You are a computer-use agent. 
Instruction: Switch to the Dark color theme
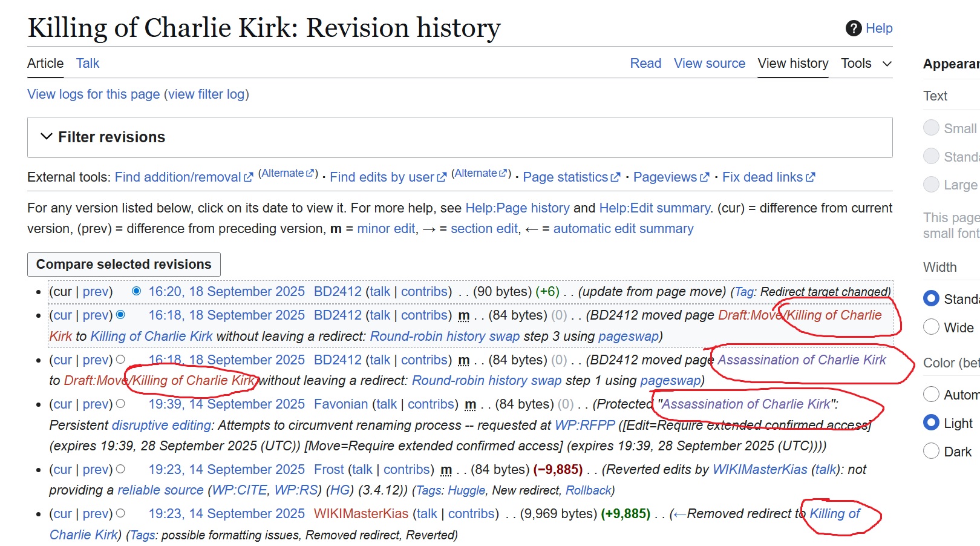point(932,452)
